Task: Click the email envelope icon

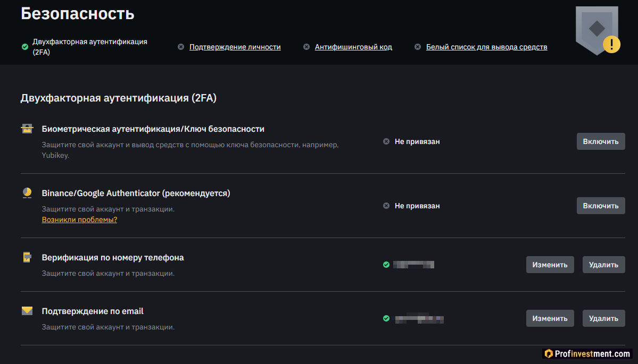Action: (27, 311)
